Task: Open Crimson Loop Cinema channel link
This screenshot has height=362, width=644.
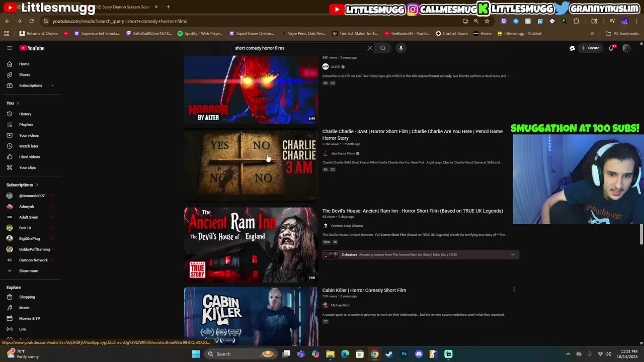Action: tap(347, 226)
